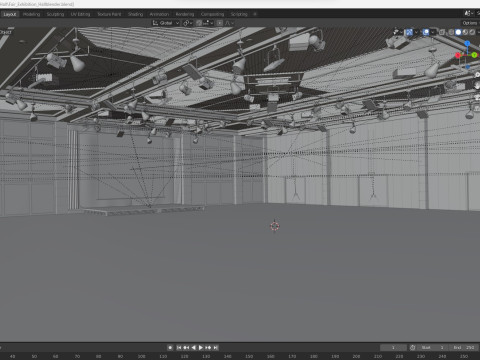Add a new workspace with plus button
Image resolution: width=480 pixels, height=360 pixels.
click(255, 14)
